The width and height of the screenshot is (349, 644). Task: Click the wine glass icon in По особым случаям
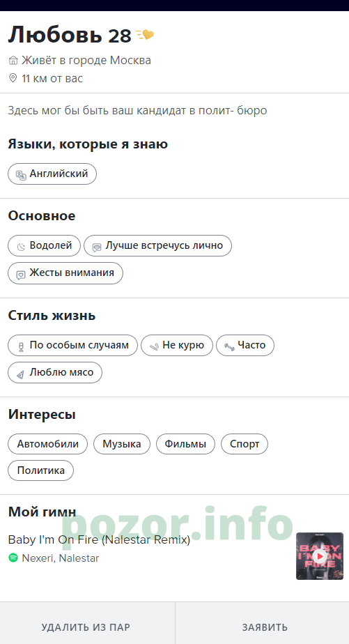tap(21, 346)
